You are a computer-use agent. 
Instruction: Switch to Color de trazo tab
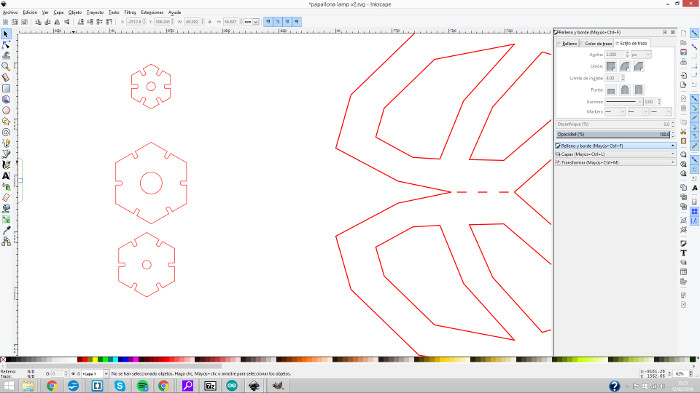pyautogui.click(x=596, y=43)
